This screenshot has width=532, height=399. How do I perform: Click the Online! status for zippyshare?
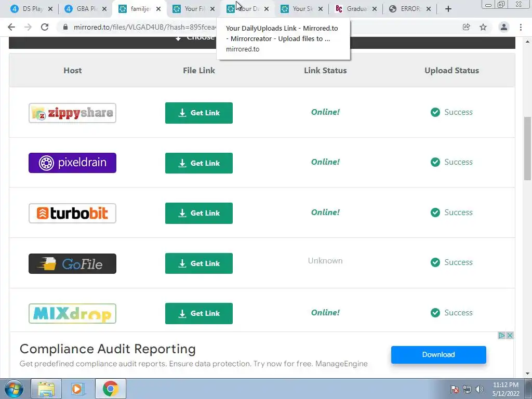point(325,112)
